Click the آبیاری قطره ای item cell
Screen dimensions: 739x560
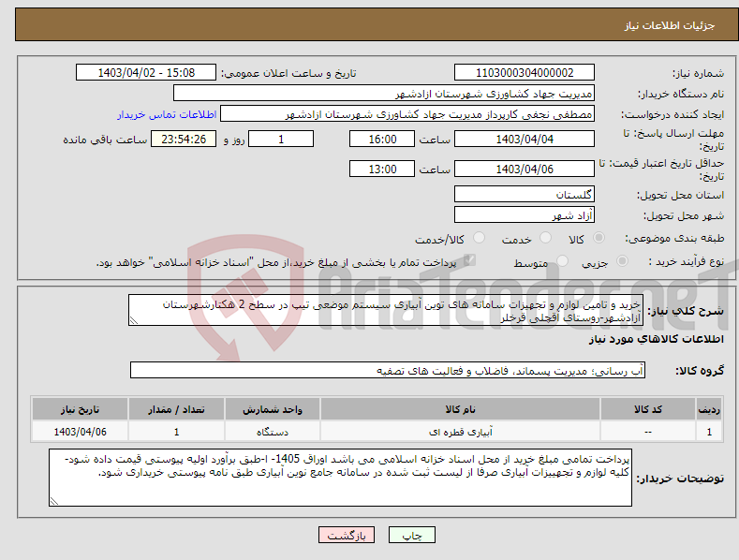460,432
